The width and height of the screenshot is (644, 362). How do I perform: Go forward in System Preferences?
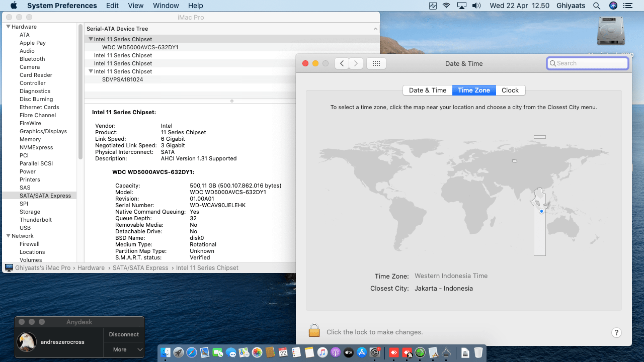[x=356, y=63]
